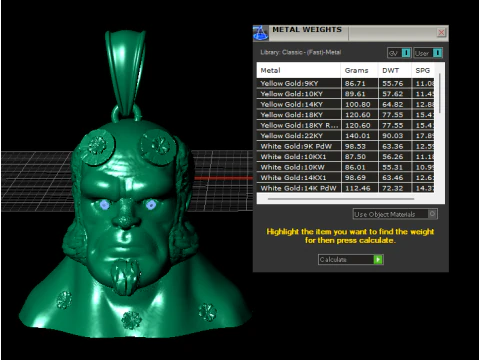Select the Yellow Gold:10KY row

[345, 94]
